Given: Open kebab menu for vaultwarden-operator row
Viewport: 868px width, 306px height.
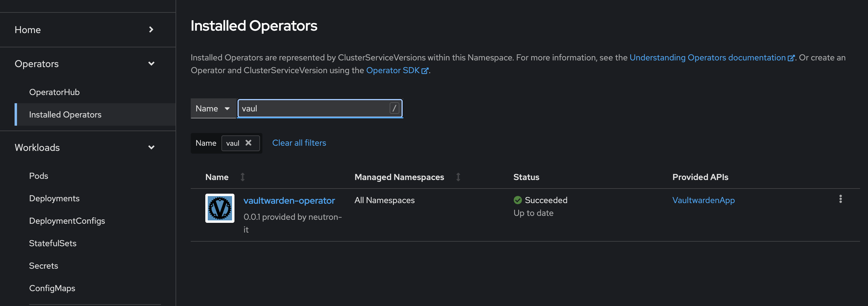Looking at the screenshot, I should (840, 199).
